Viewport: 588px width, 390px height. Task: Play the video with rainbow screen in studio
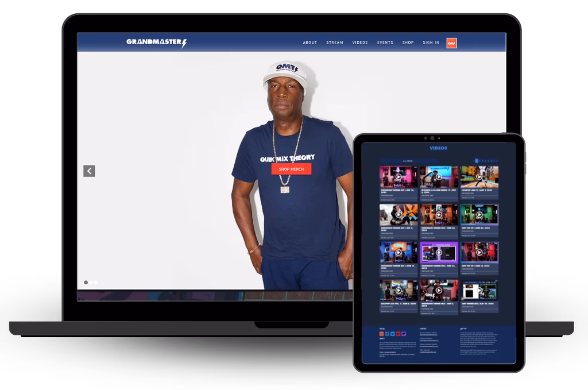[399, 290]
